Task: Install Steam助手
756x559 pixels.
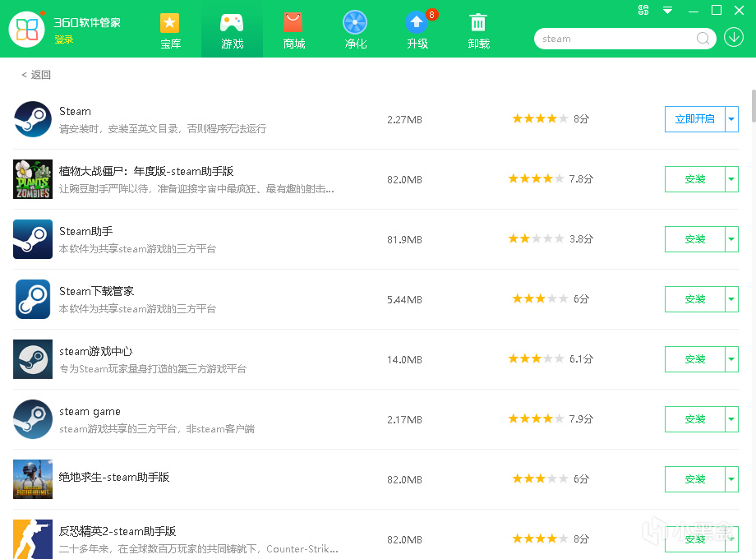Action: coord(694,239)
